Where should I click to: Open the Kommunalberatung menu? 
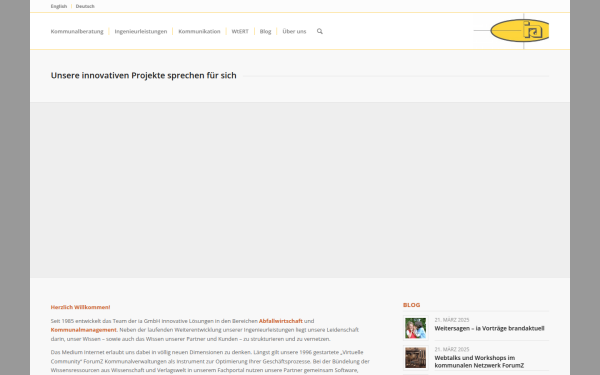(77, 31)
